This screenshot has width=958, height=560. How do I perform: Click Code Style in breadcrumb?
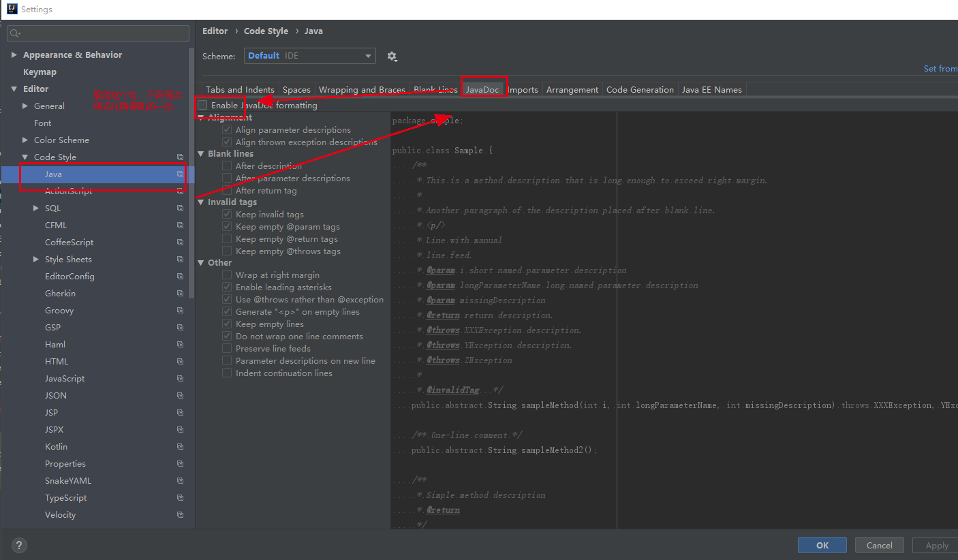266,31
